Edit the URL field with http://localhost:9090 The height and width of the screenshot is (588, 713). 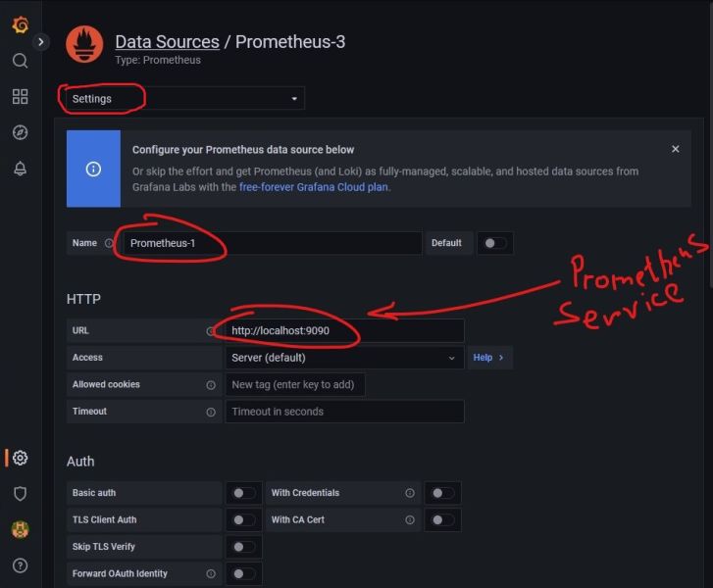coord(344,331)
